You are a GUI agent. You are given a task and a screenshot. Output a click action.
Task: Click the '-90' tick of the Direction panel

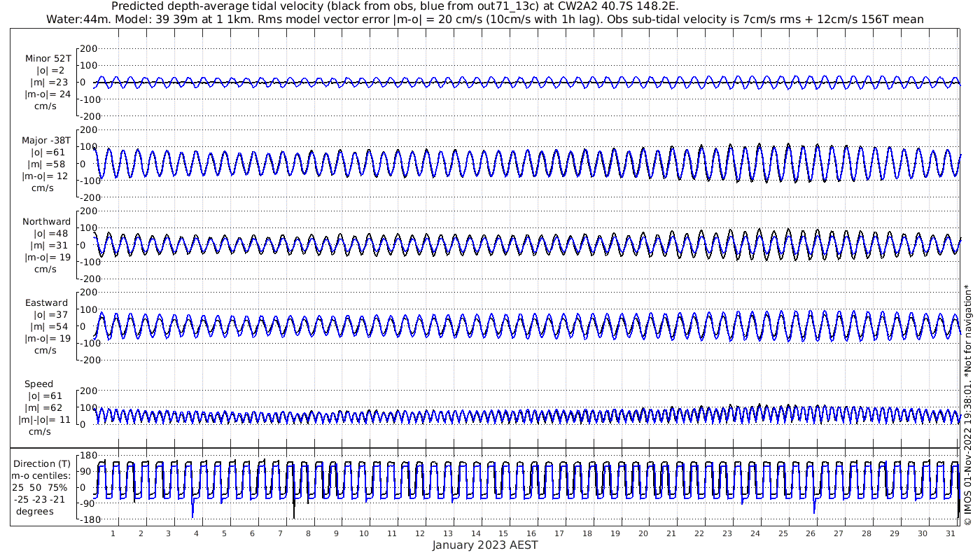pyautogui.click(x=87, y=503)
